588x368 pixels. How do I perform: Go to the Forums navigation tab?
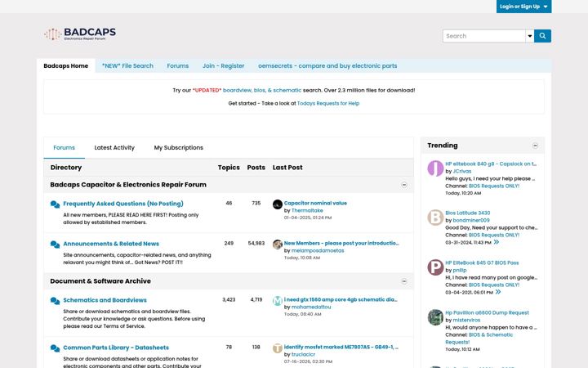point(178,65)
